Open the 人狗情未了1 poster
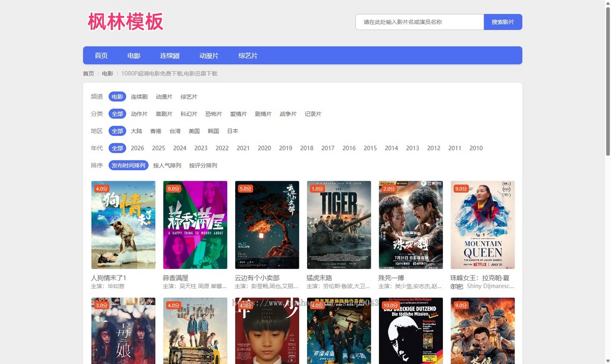 pos(123,225)
